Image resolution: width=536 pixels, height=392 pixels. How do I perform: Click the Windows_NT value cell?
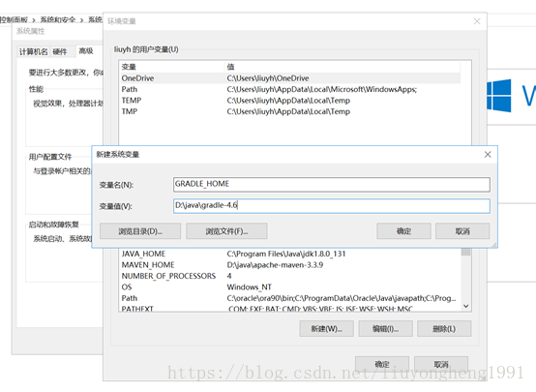pos(249,287)
